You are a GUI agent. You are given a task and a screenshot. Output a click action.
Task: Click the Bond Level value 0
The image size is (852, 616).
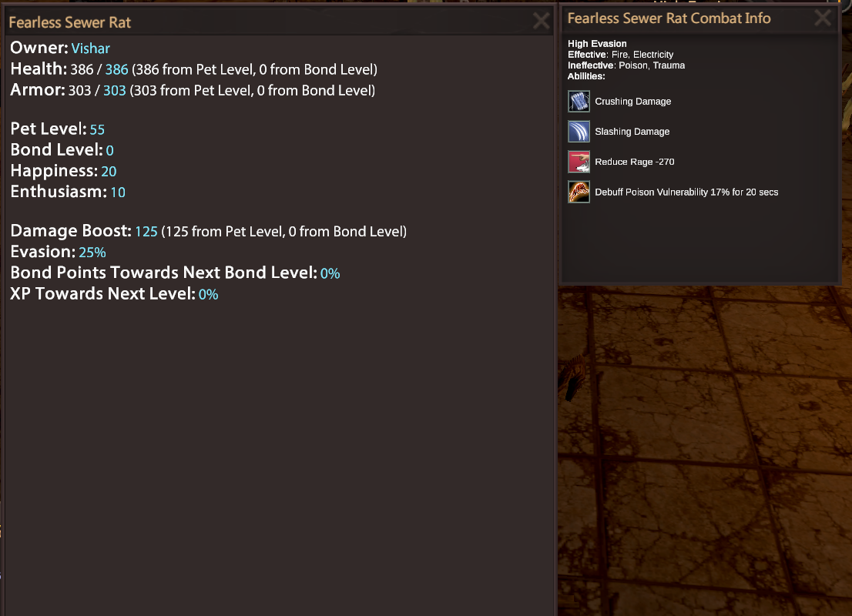coord(109,150)
